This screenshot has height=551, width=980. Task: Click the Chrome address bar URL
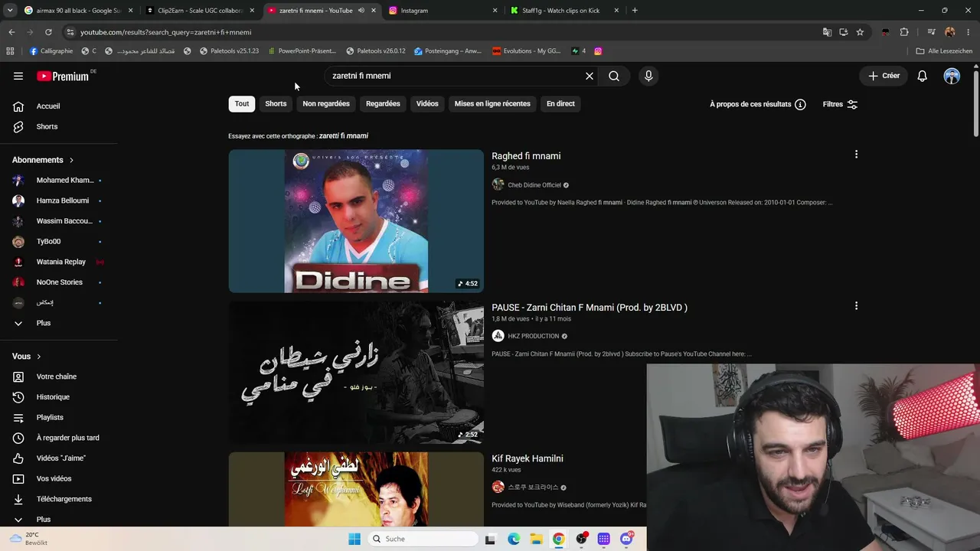166,32
